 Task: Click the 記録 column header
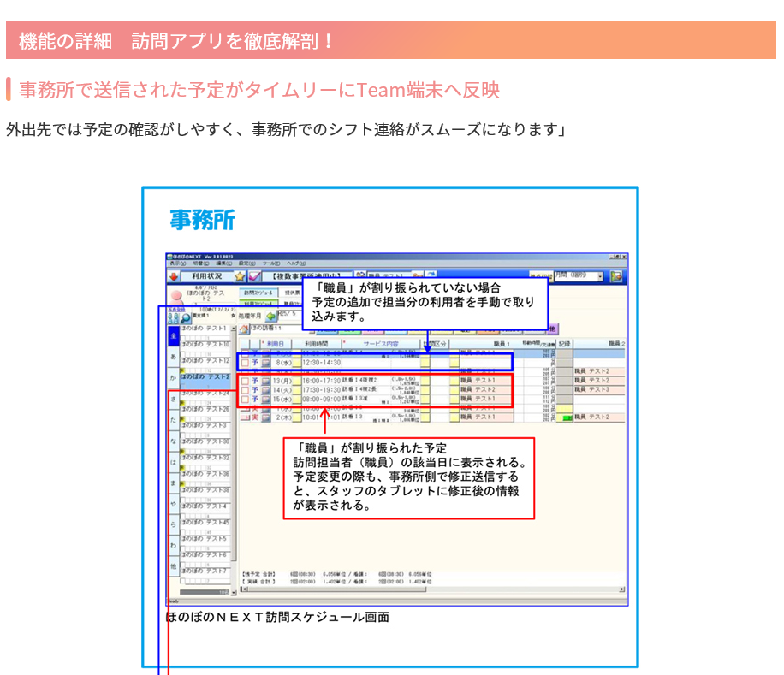tap(565, 344)
